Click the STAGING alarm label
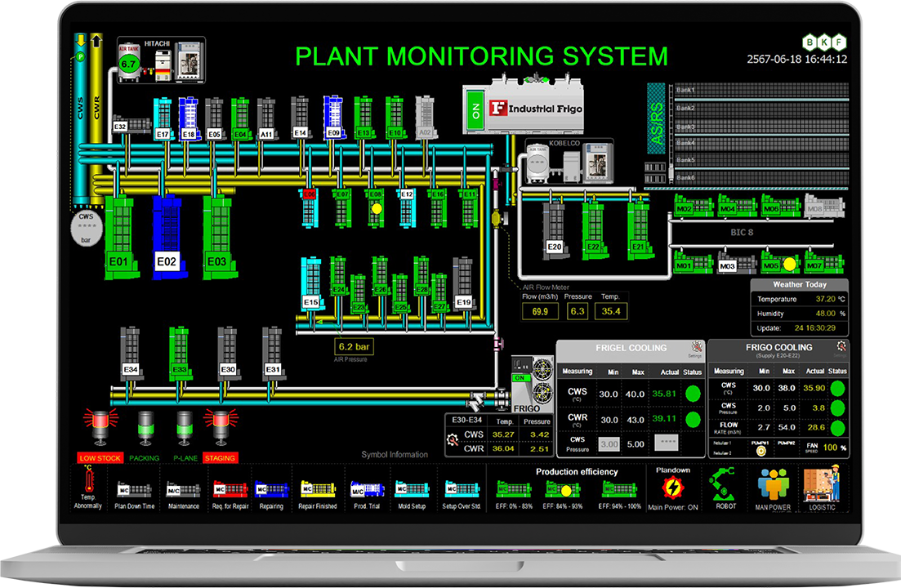 tap(219, 458)
